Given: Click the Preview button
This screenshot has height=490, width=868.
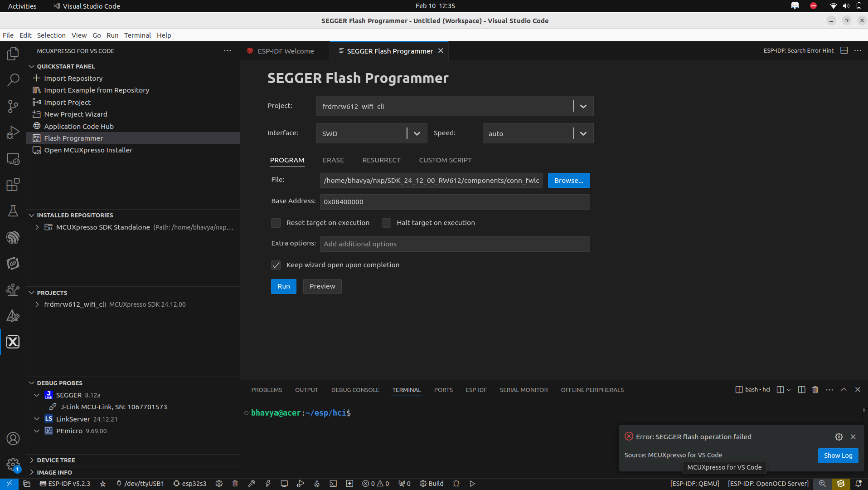Looking at the screenshot, I should 322,286.
